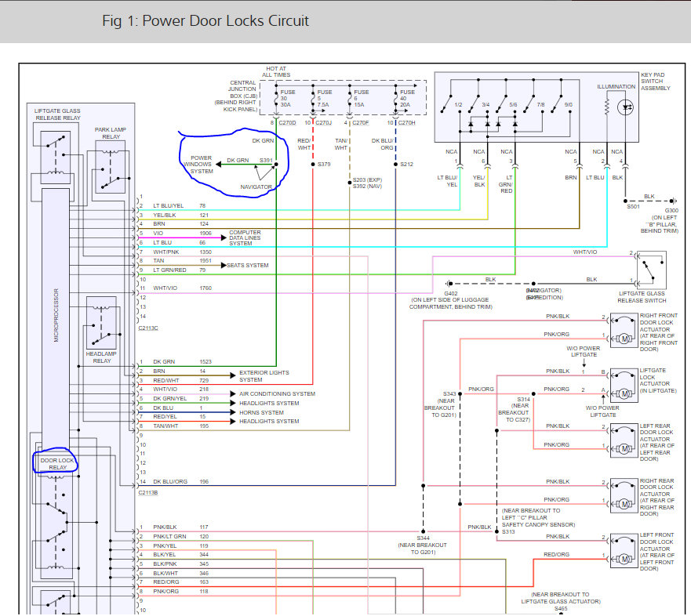Click the 'RED/ORG 163' wire label

point(180,582)
